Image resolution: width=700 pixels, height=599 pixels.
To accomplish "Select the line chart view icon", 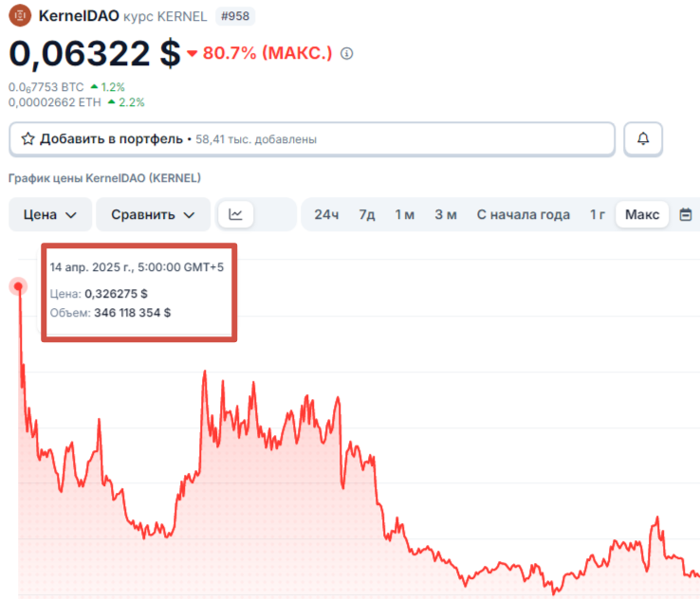I will 236,214.
